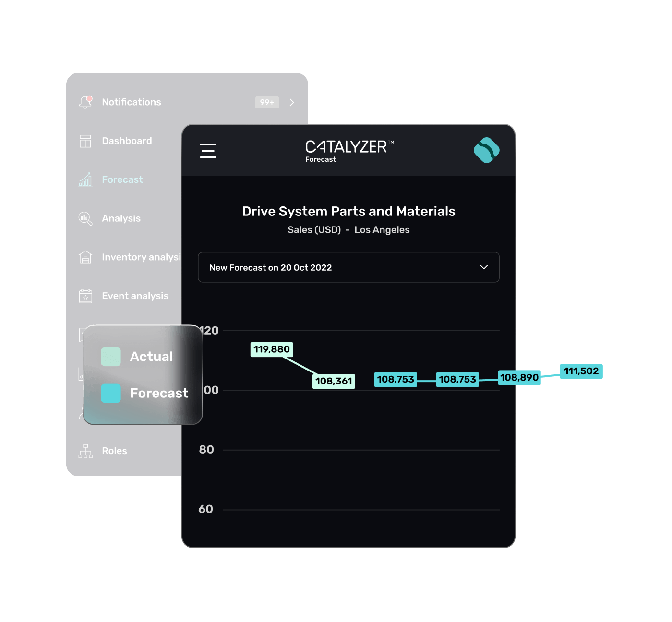The image size is (672, 622).
Task: Click the Forecast legend color swatch
Action: click(x=111, y=393)
